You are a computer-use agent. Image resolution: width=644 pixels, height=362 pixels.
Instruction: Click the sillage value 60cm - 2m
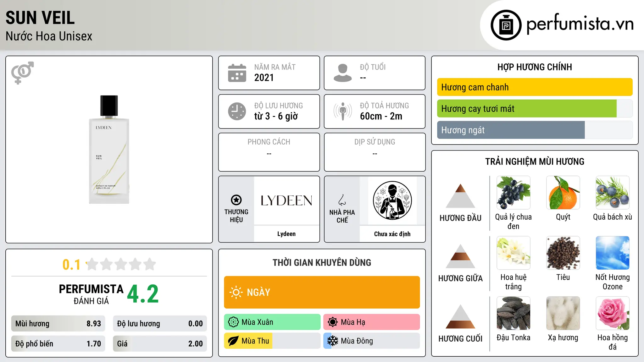[x=381, y=116]
